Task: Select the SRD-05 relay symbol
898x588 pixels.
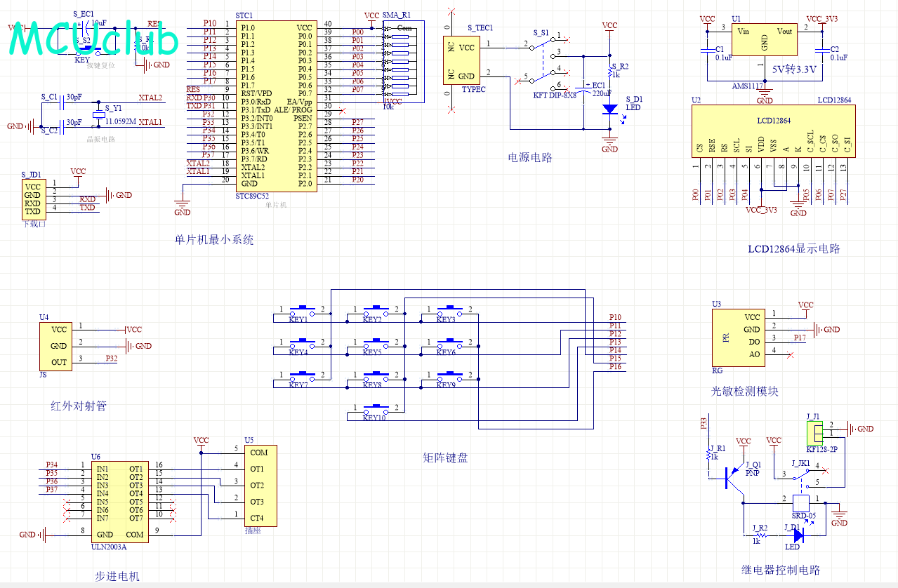Action: [x=802, y=504]
